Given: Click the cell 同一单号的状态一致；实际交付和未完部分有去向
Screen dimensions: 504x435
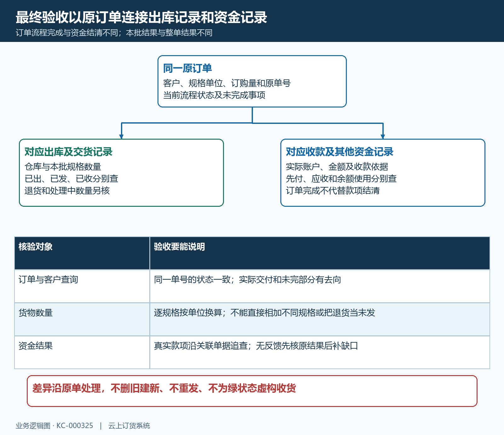Looking at the screenshot, I should (320, 286).
